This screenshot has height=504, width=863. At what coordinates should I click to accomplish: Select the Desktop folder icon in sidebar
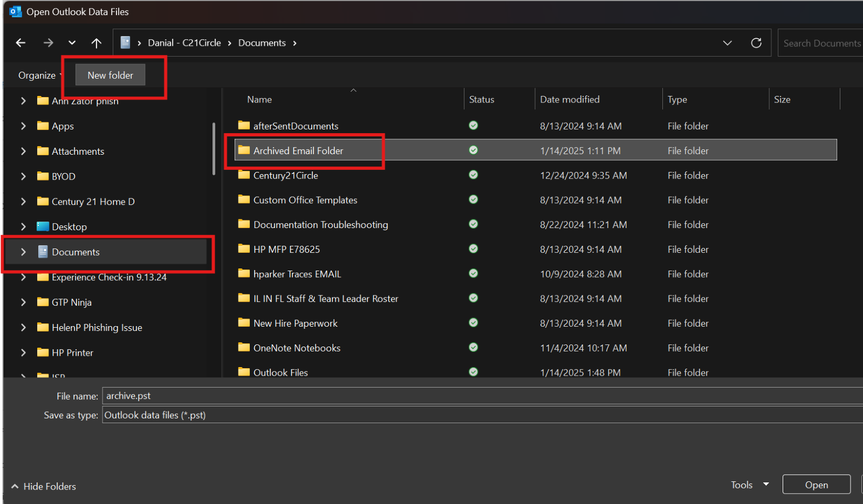[x=43, y=226]
